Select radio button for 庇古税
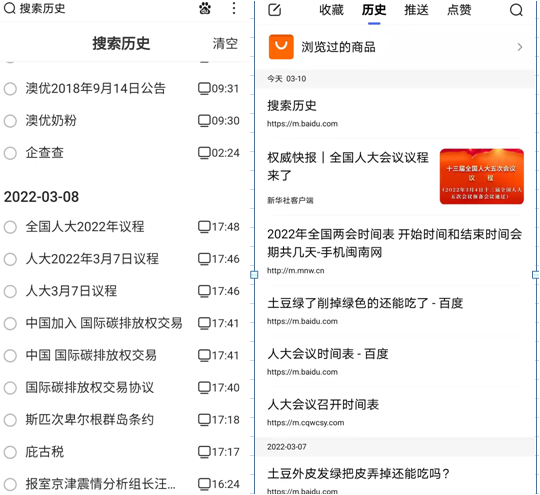 pyautogui.click(x=10, y=452)
